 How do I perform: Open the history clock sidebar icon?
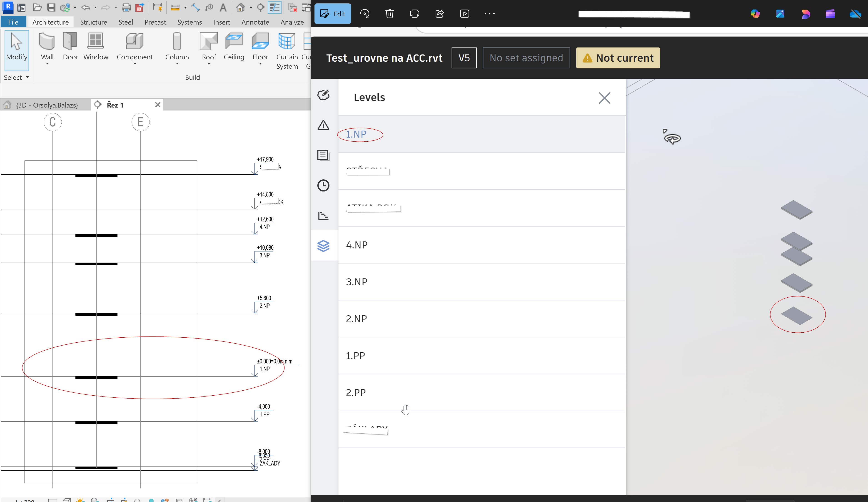click(323, 185)
